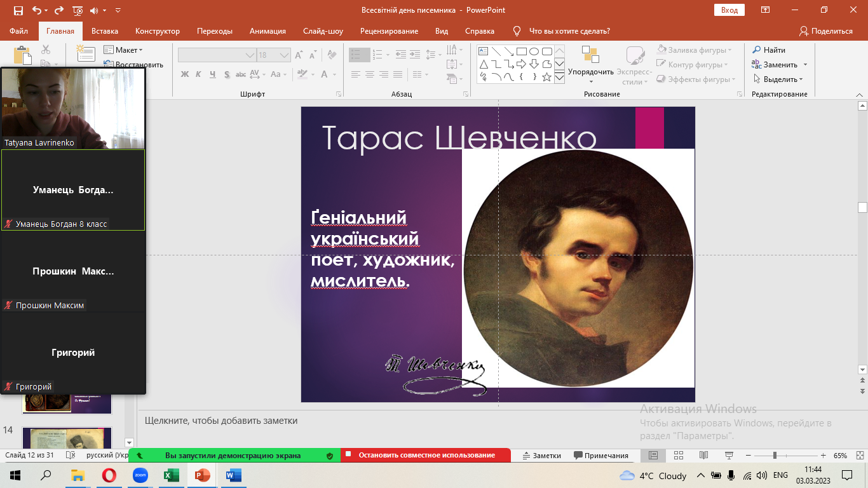
Task: Switch to the Вставка tab
Action: [105, 31]
